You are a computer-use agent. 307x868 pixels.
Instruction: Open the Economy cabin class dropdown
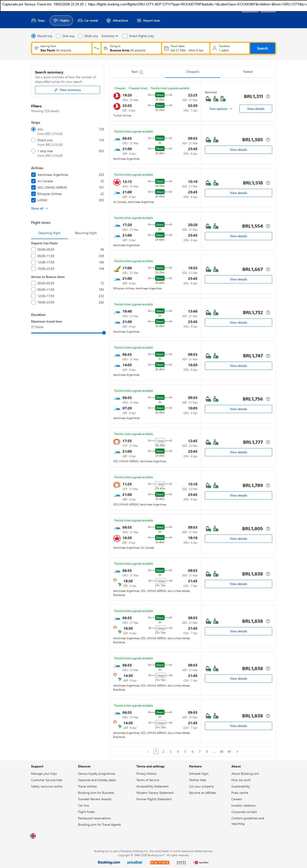pyautogui.click(x=110, y=36)
